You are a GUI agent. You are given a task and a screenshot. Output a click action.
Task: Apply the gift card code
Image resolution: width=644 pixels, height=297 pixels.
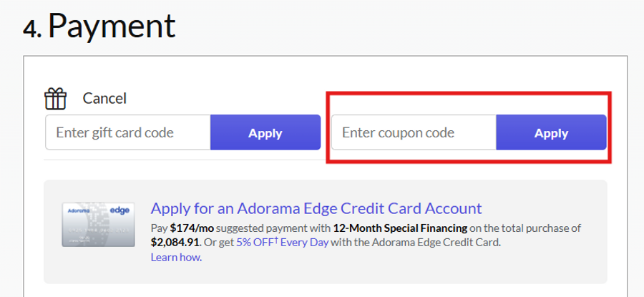tap(265, 132)
